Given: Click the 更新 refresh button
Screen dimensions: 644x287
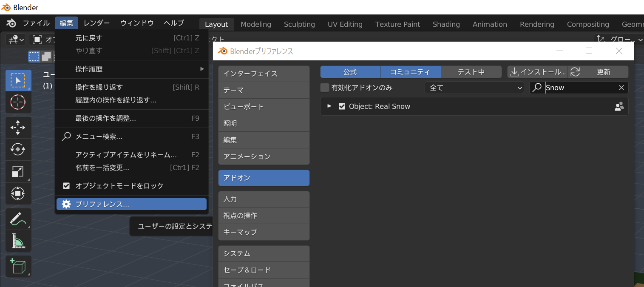Looking at the screenshot, I should pos(598,72).
